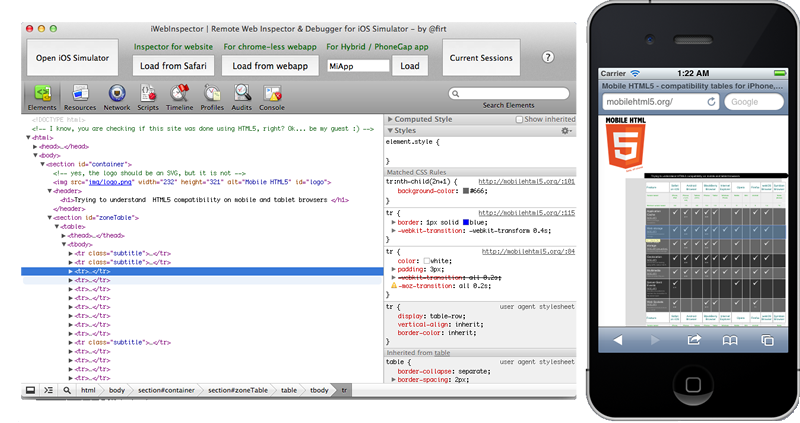Click the Open iOS Simulator button
This screenshot has width=800, height=423.
pyautogui.click(x=72, y=58)
